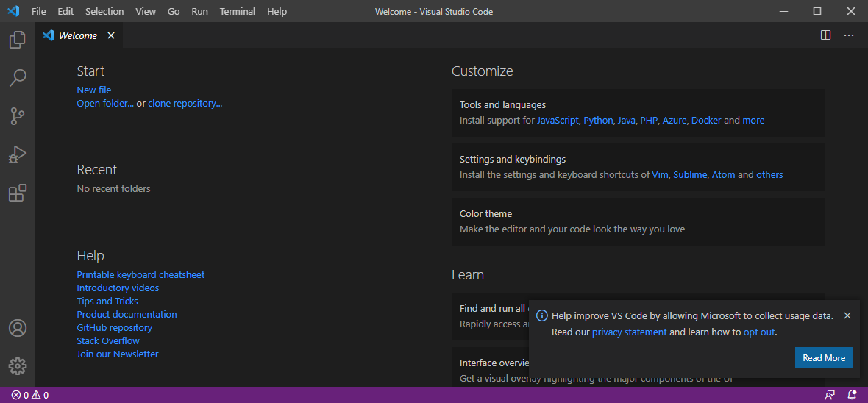Open the Find and run all commands card

[x=491, y=317]
